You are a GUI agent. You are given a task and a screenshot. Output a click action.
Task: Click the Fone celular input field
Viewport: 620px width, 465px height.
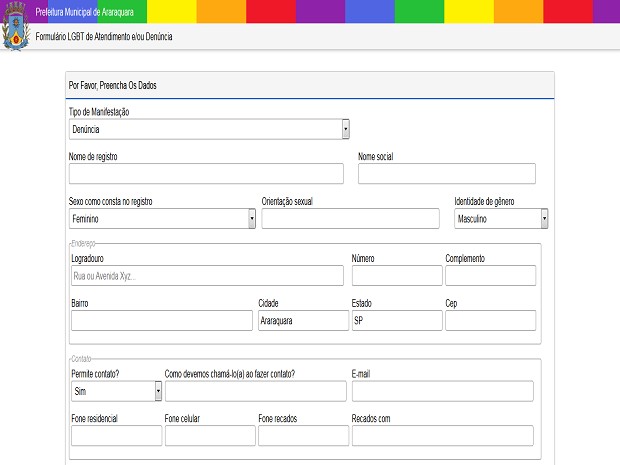[209, 435]
